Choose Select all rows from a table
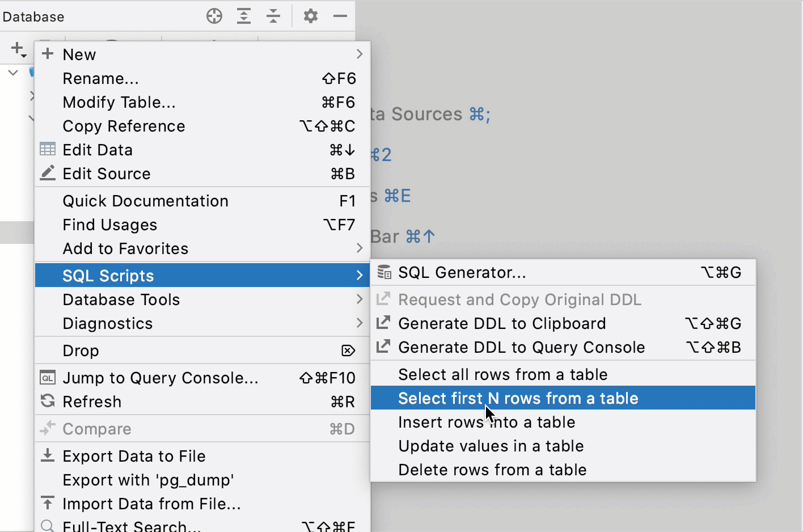The height and width of the screenshot is (532, 803). click(503, 374)
